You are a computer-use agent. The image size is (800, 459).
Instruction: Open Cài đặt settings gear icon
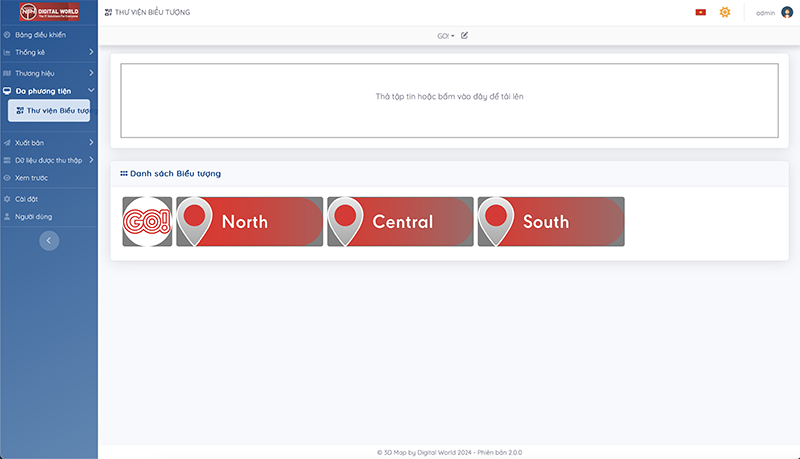click(8, 199)
